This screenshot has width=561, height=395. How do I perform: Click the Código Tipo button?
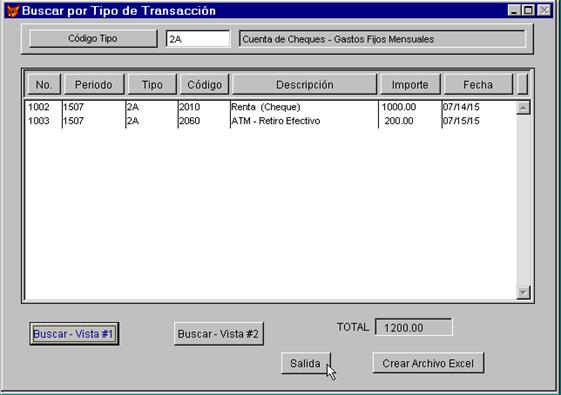tap(93, 38)
